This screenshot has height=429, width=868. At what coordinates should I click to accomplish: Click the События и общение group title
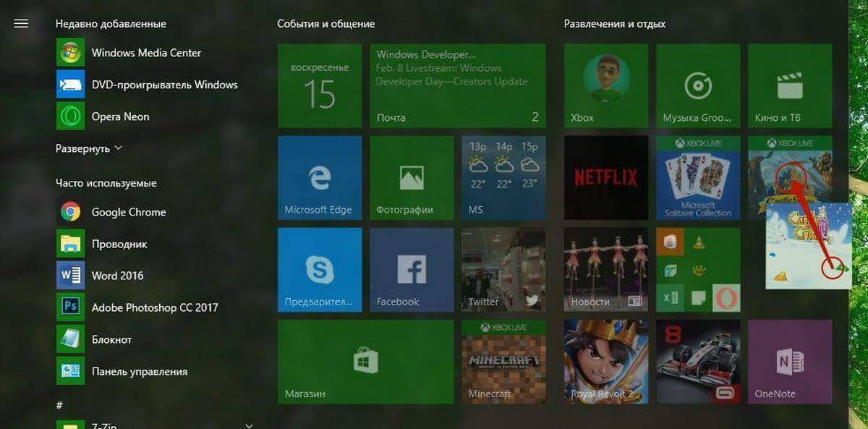click(x=326, y=24)
